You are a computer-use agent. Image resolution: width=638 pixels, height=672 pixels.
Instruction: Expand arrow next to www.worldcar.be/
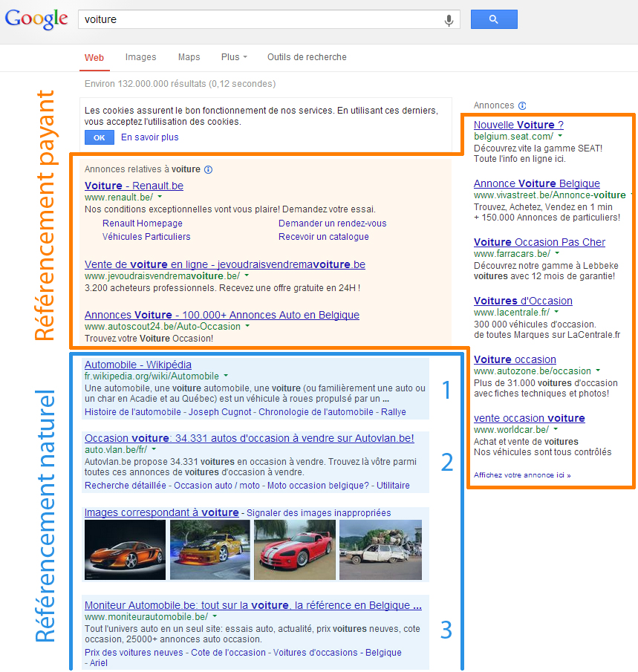(556, 429)
